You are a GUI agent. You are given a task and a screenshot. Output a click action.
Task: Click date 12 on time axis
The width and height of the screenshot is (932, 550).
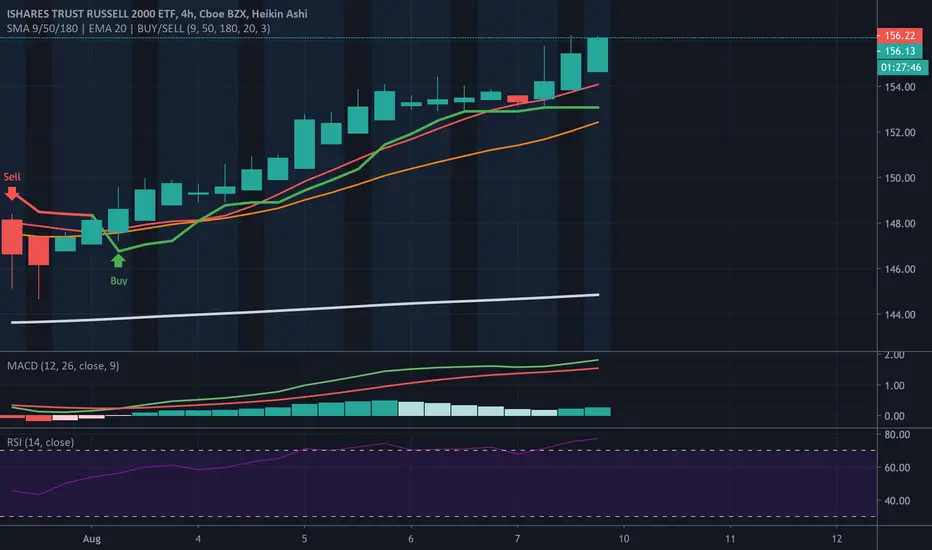[836, 539]
